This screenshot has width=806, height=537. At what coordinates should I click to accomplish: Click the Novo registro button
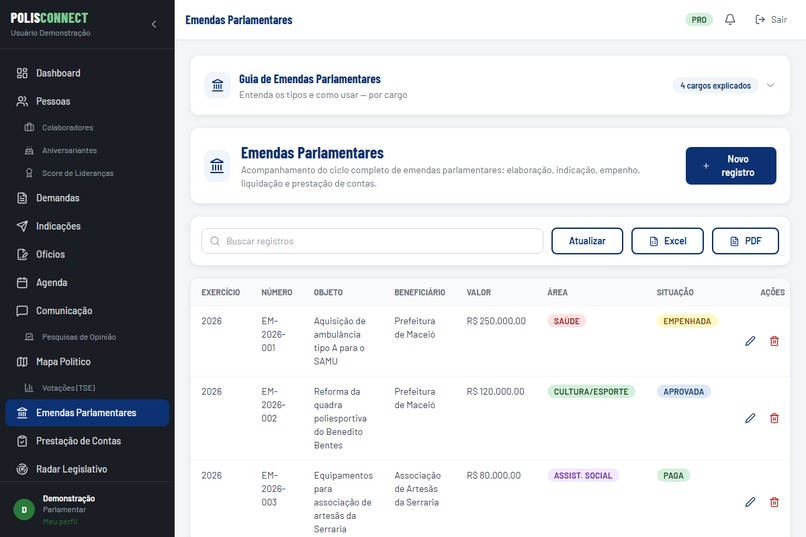[x=730, y=166]
